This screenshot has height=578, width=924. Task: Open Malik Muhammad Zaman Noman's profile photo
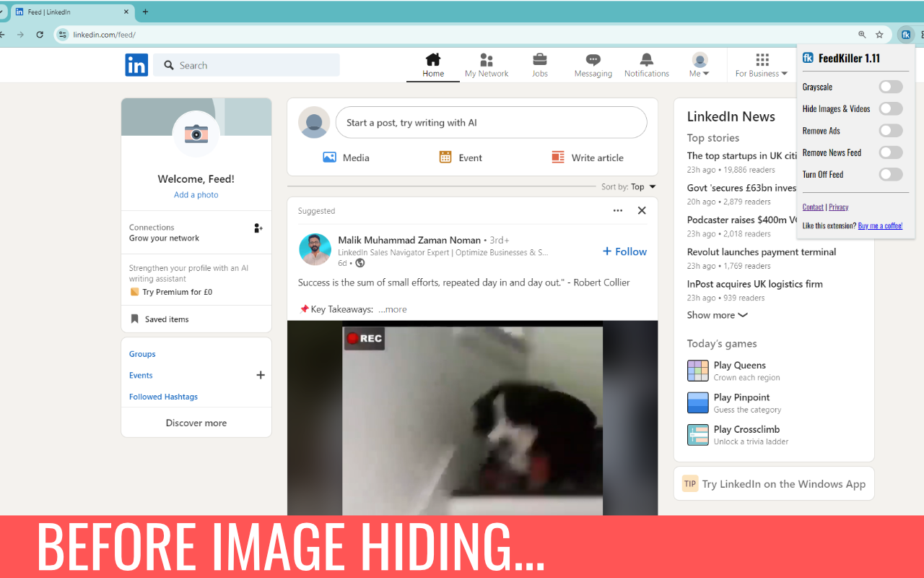(315, 249)
